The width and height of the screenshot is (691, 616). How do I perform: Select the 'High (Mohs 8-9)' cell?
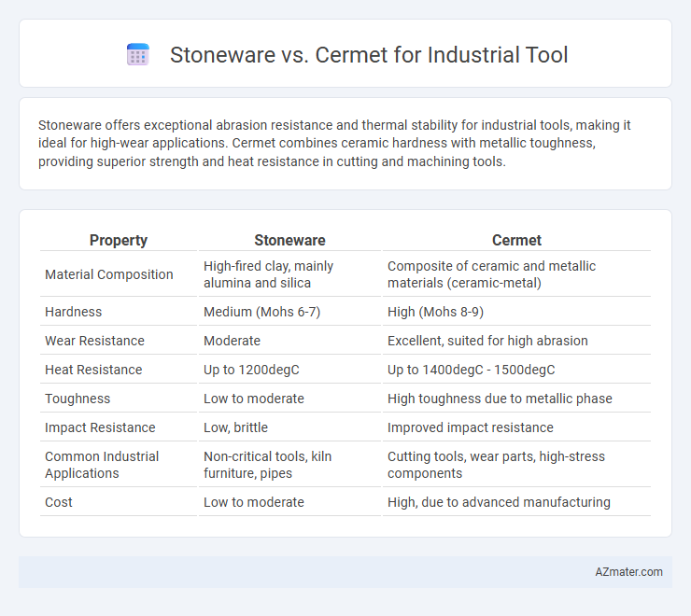516,312
